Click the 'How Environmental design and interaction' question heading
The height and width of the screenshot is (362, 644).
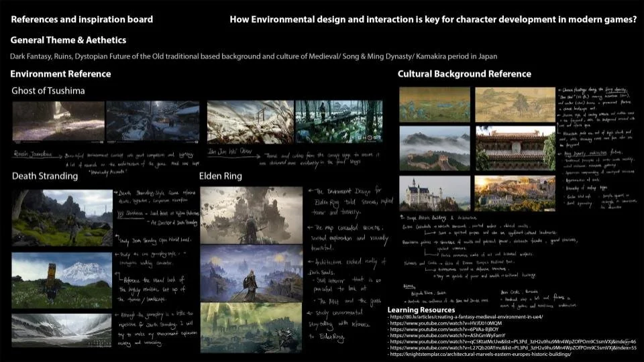433,19
